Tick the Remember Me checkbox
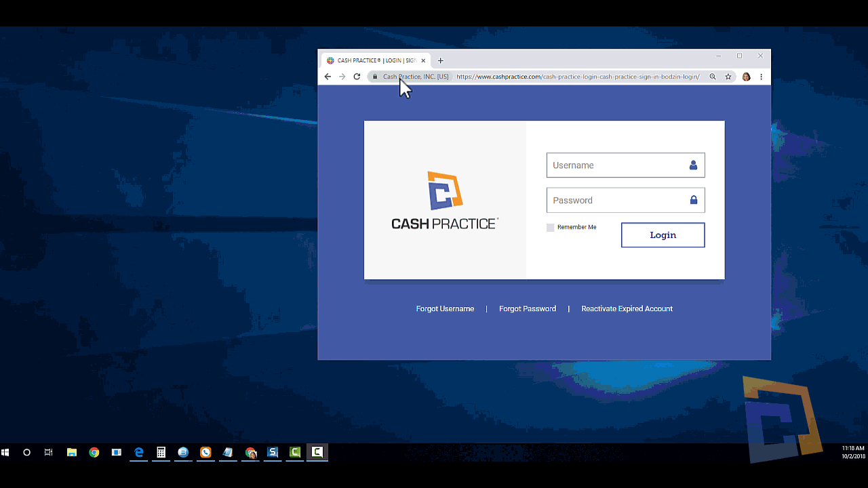This screenshot has width=868, height=488. click(551, 228)
